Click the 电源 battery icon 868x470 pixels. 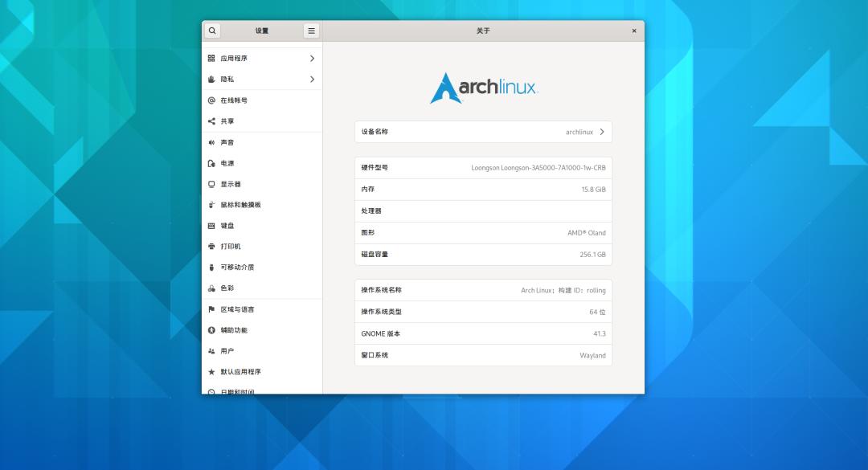pyautogui.click(x=212, y=162)
